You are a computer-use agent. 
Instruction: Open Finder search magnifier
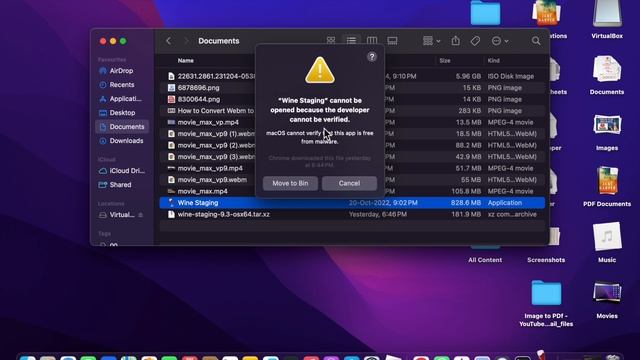tap(536, 41)
